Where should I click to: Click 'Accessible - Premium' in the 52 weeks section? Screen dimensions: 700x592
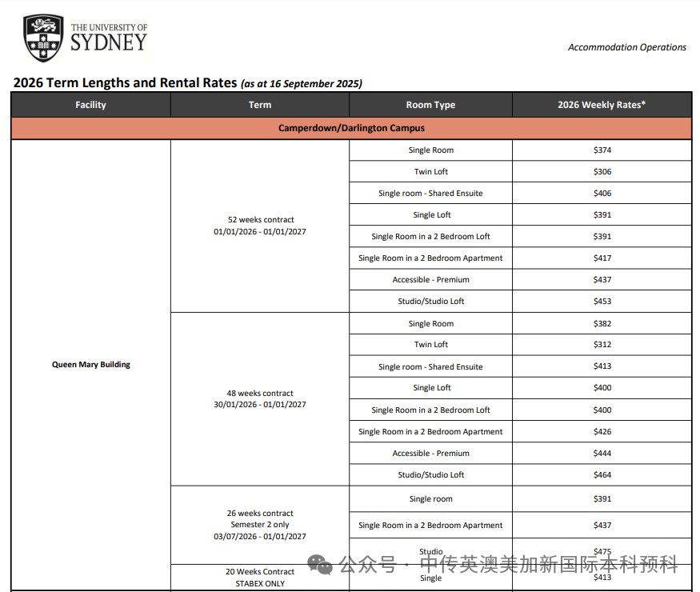pos(431,279)
